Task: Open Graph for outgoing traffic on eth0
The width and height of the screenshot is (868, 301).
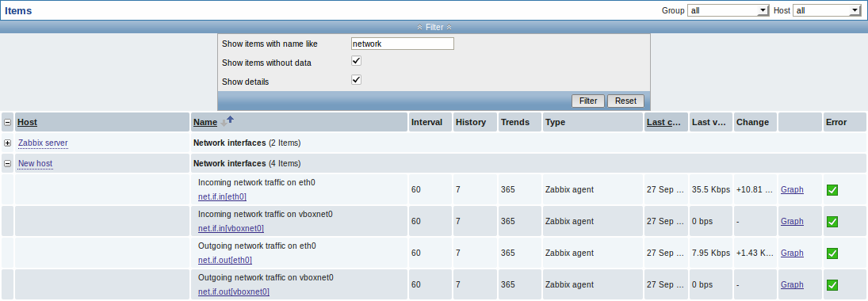Action: (x=792, y=253)
